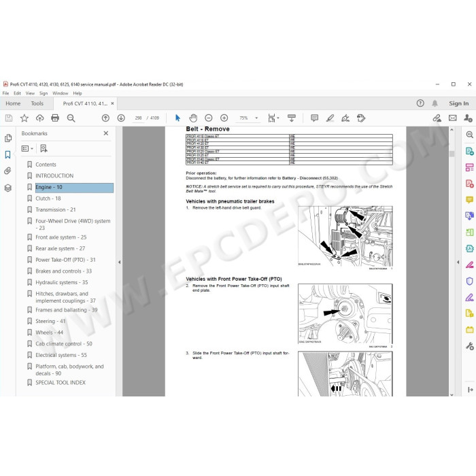The width and height of the screenshot is (476, 476).
Task: Click the Save file icon
Action: [9, 118]
